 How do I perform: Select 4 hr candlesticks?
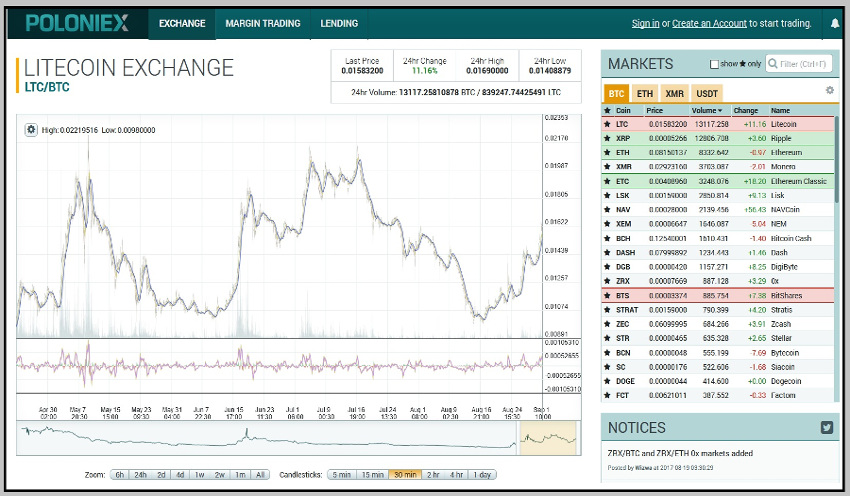click(456, 474)
